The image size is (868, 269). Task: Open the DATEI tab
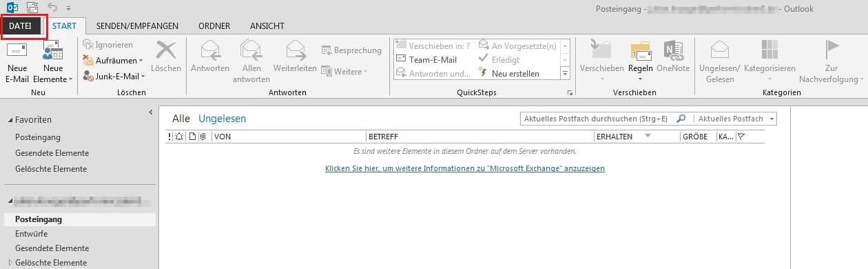(20, 26)
